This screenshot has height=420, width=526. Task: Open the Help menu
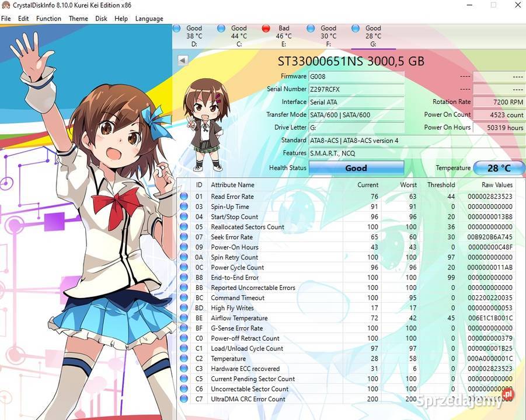click(x=121, y=19)
